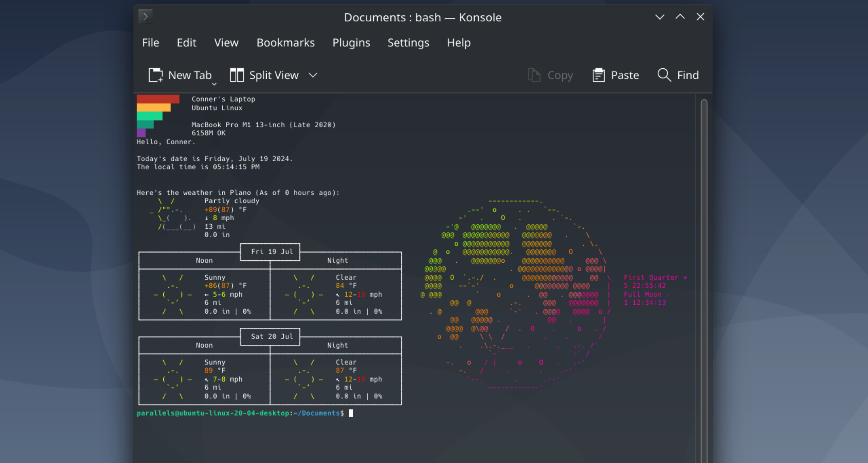Click the down chevron in the title bar
Screen dimensions: 868x463
point(659,17)
